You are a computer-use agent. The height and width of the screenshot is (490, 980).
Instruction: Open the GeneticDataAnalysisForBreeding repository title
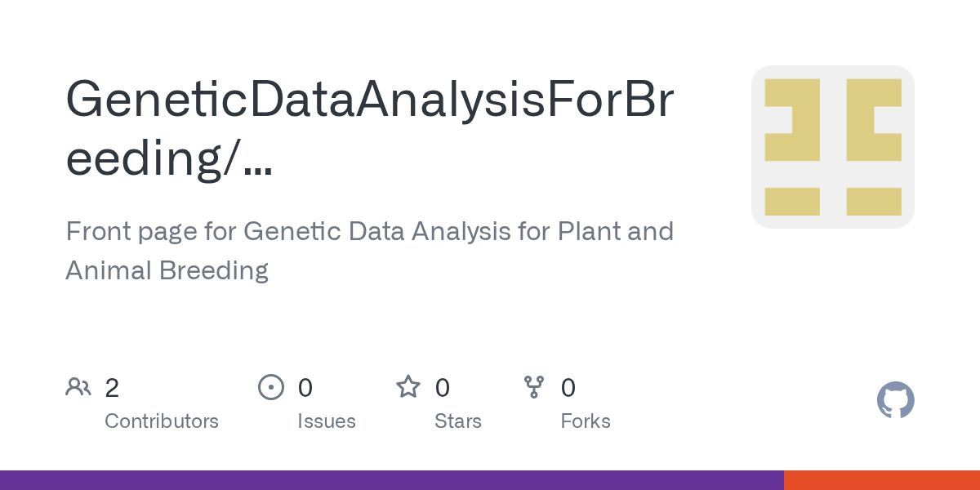(x=370, y=128)
